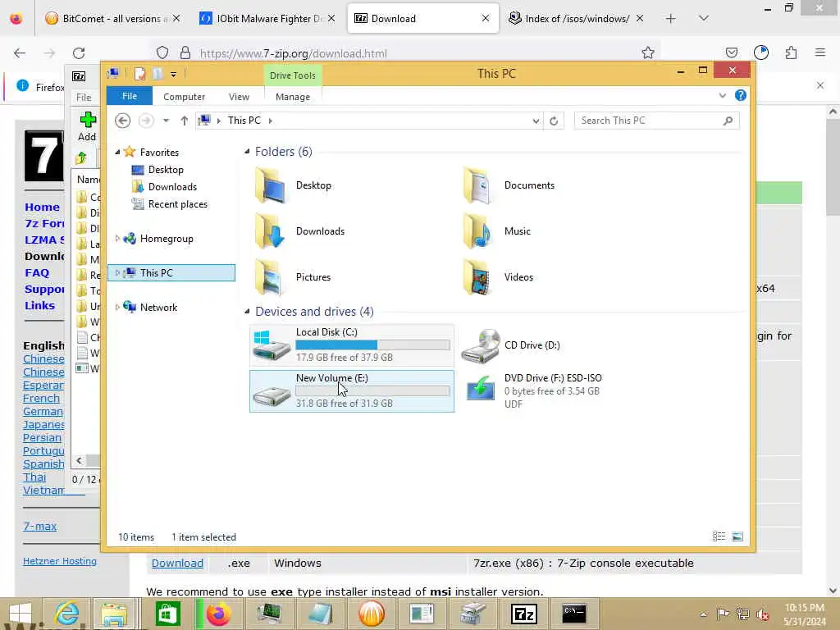Open Firefox hamburger application menu
Screen dimensions: 840x630
point(820,52)
